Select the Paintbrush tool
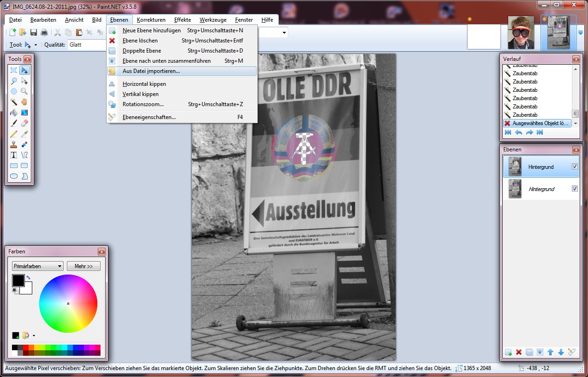This screenshot has width=588, height=377. tap(14, 123)
